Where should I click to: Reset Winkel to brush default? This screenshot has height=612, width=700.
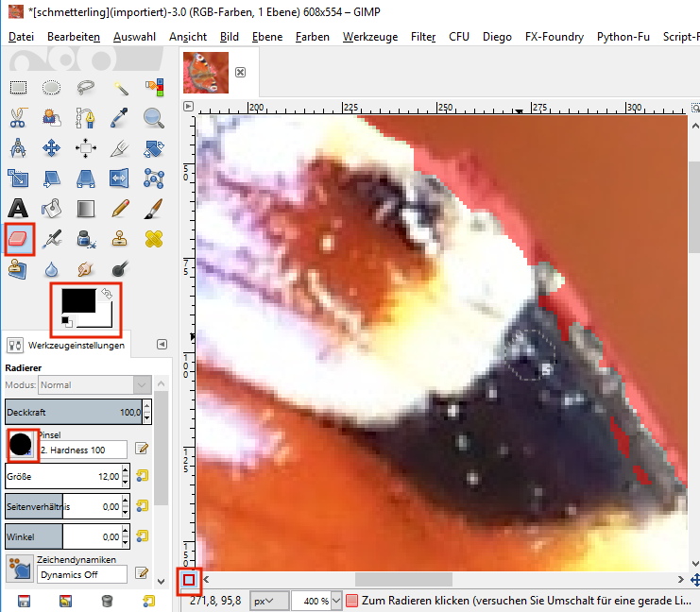click(x=143, y=535)
